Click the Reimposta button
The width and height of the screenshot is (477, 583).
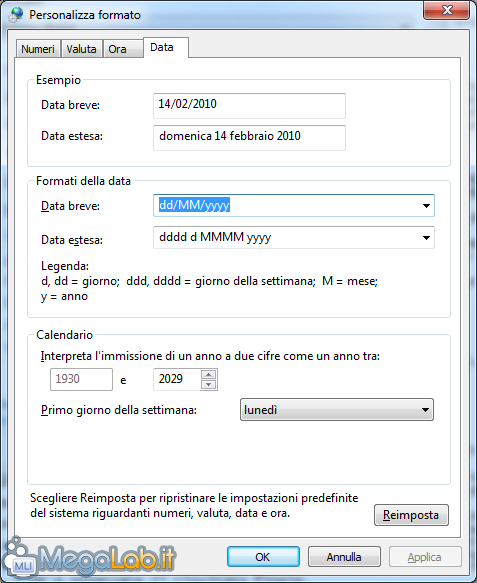[411, 515]
